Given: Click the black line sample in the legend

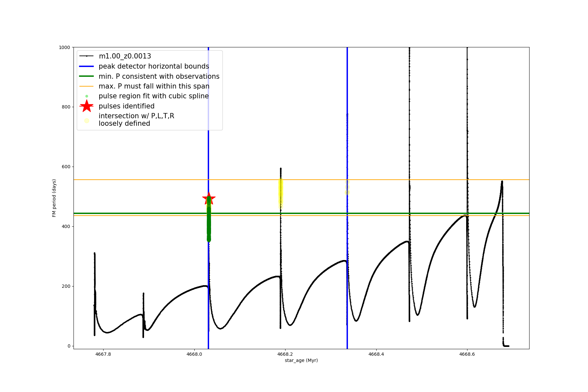Looking at the screenshot, I should pyautogui.click(x=87, y=56).
